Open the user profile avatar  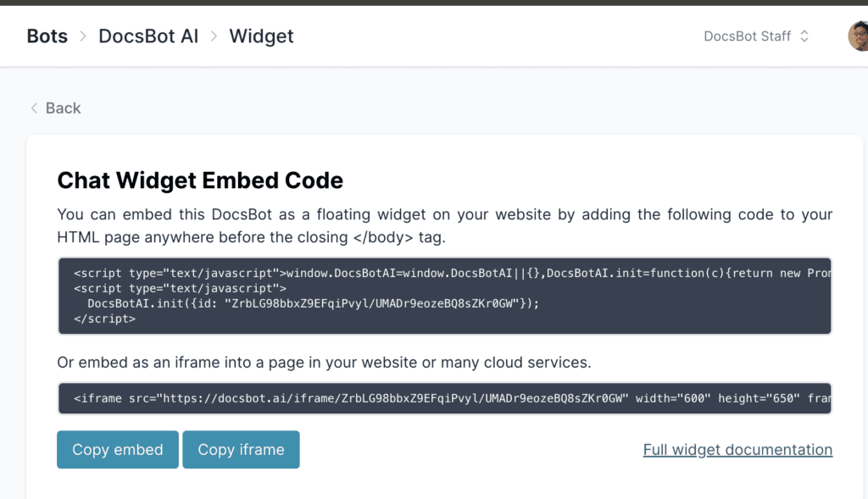[858, 36]
